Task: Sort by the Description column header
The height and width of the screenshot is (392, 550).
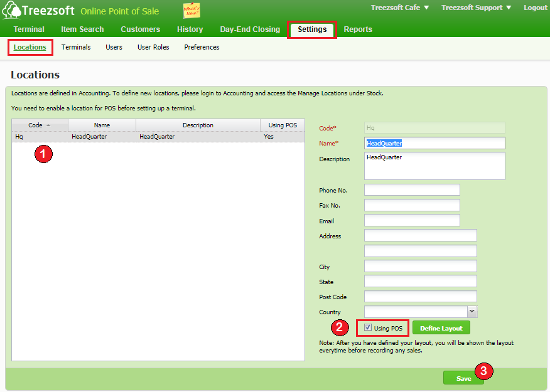Action: click(198, 125)
